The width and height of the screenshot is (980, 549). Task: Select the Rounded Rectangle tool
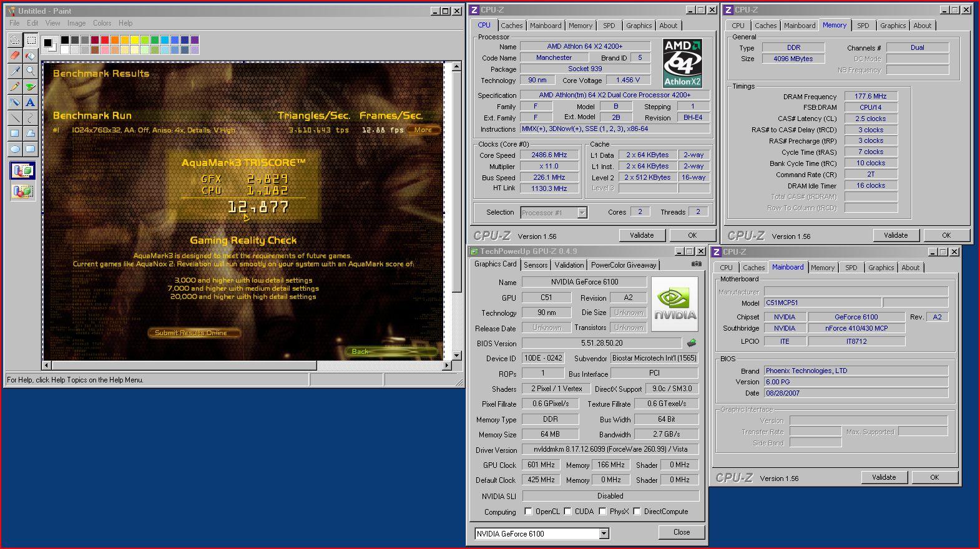(x=31, y=150)
